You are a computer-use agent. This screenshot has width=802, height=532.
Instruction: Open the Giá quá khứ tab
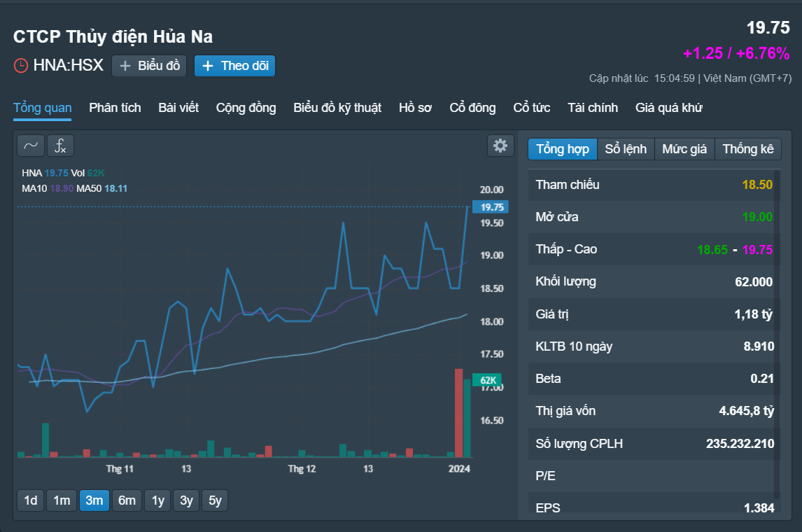[669, 108]
